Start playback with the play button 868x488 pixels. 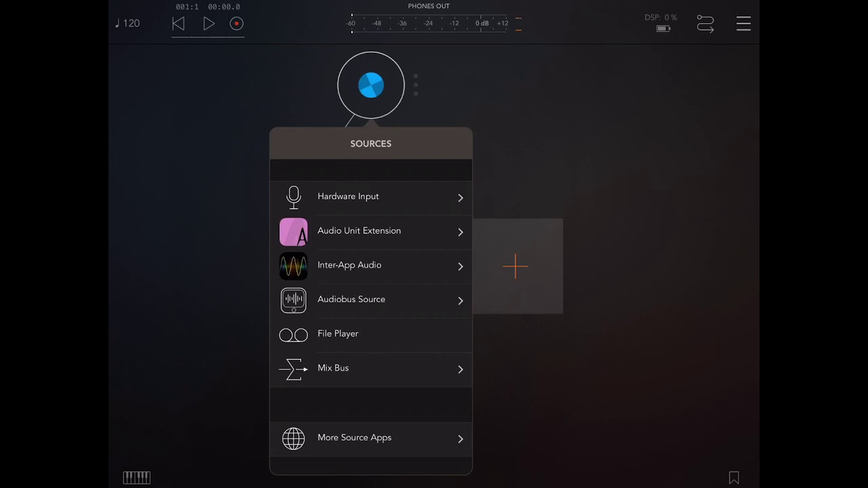(x=209, y=24)
